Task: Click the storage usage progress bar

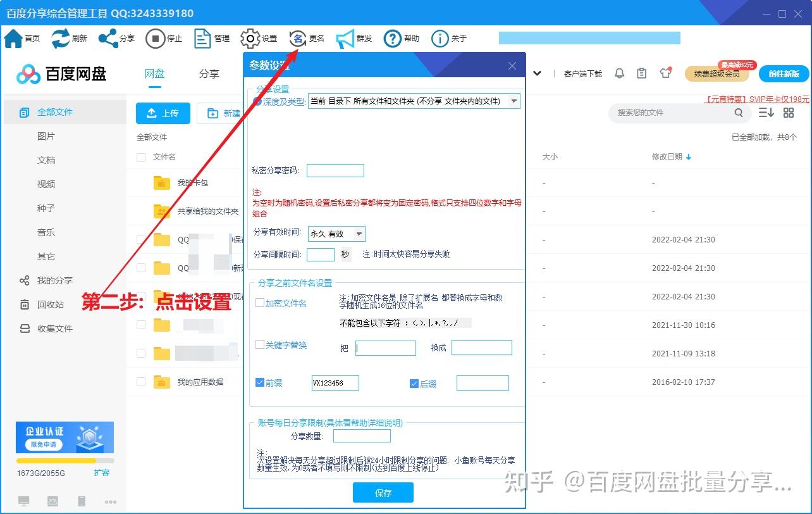Action: (x=65, y=461)
